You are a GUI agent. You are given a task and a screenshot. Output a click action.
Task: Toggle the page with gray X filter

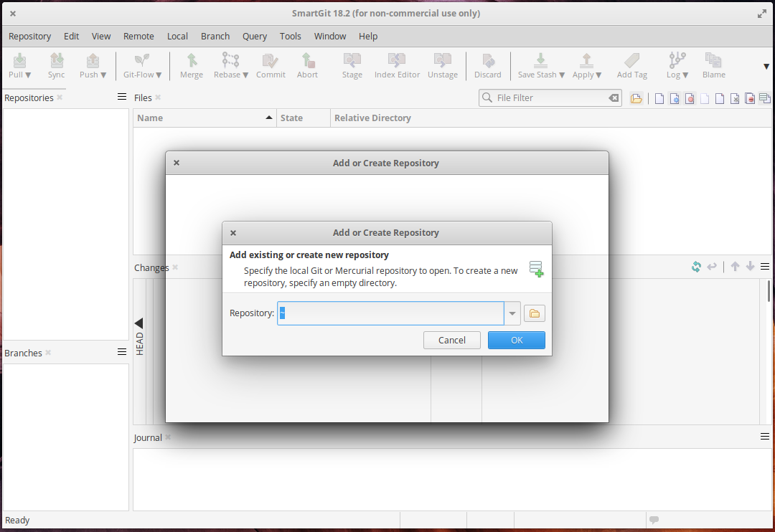click(735, 98)
